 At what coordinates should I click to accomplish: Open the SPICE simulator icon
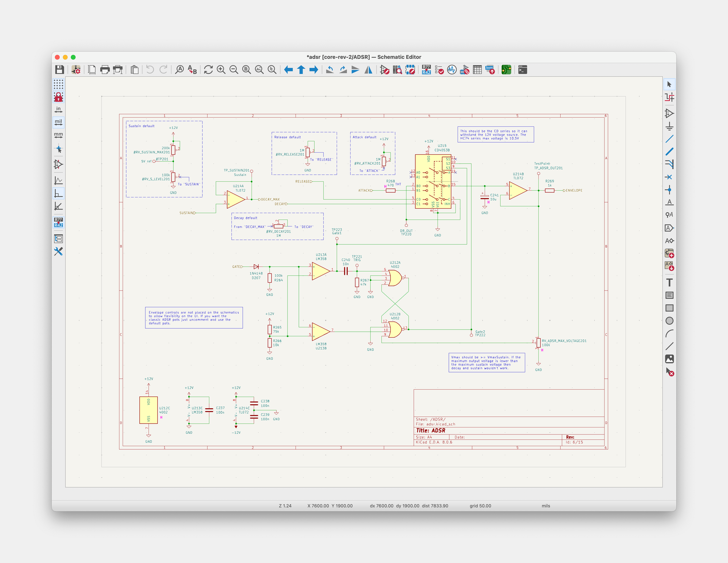pos(452,70)
